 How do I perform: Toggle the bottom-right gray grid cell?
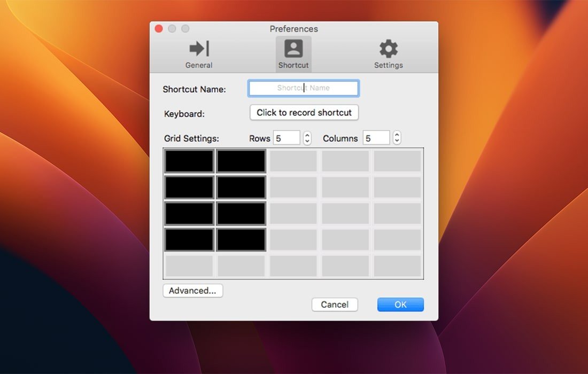(x=397, y=266)
